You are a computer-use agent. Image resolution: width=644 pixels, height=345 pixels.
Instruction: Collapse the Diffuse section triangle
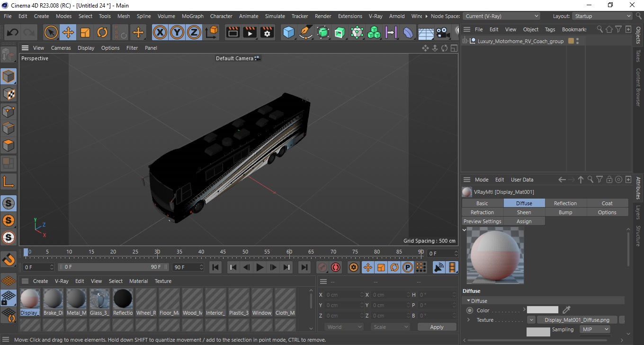(x=468, y=301)
